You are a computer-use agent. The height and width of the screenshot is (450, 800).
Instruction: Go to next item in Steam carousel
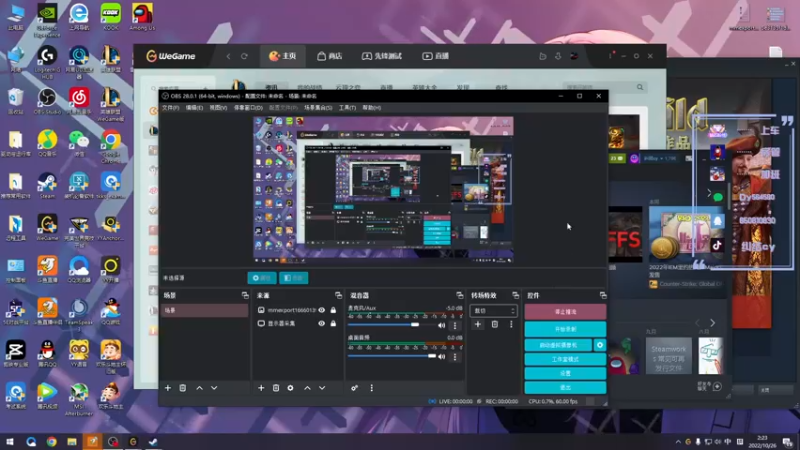click(x=713, y=323)
